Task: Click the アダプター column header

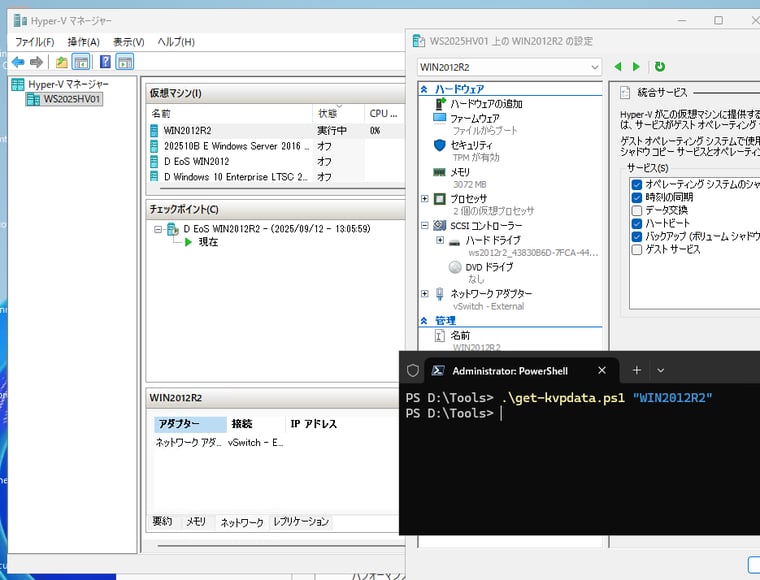Action: [190, 424]
